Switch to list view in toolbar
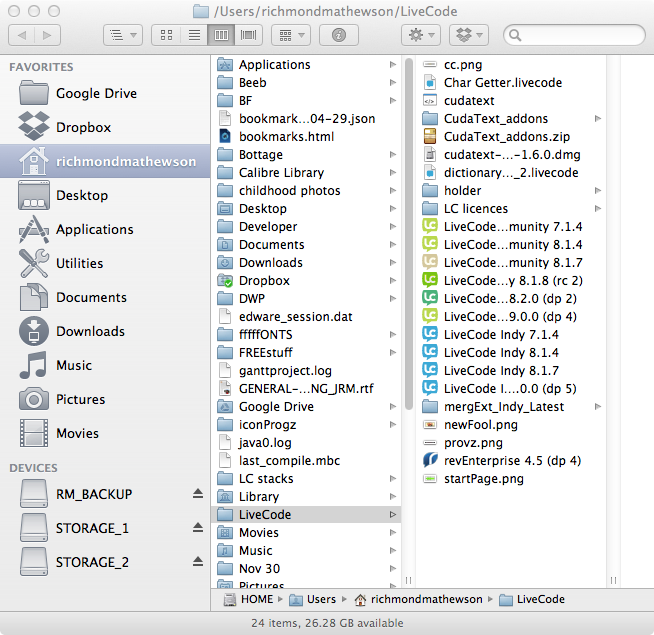The image size is (654, 635). tap(194, 35)
